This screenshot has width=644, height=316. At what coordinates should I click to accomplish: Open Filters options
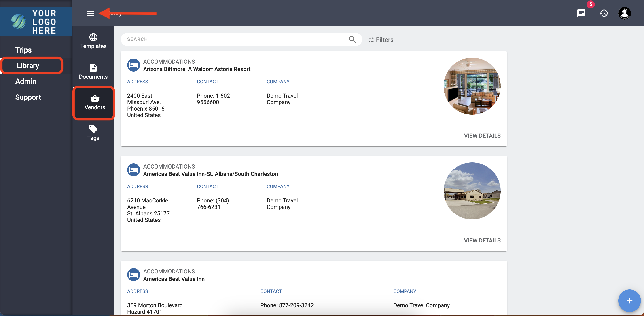click(x=381, y=40)
